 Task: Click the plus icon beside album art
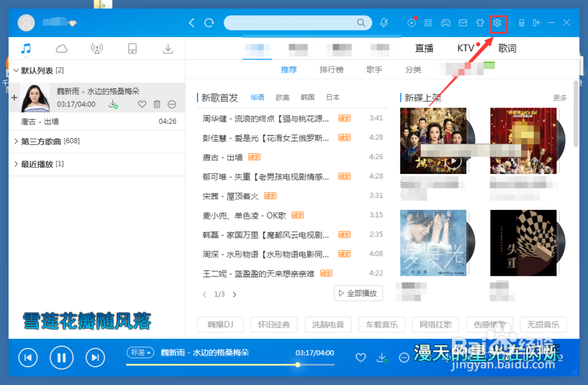click(14, 98)
